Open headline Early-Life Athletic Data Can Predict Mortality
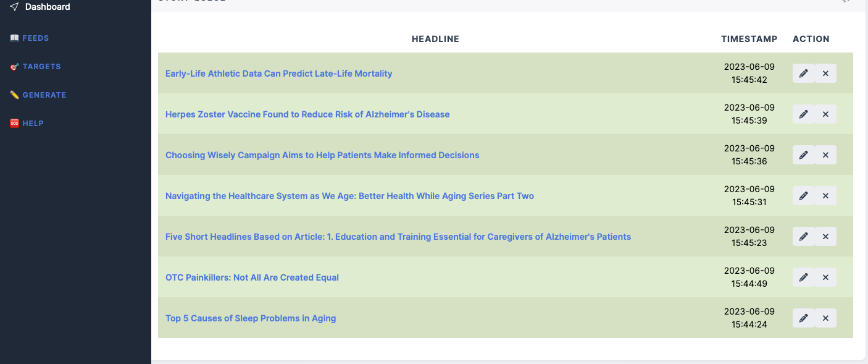Viewport: 868px width, 364px height. 279,74
